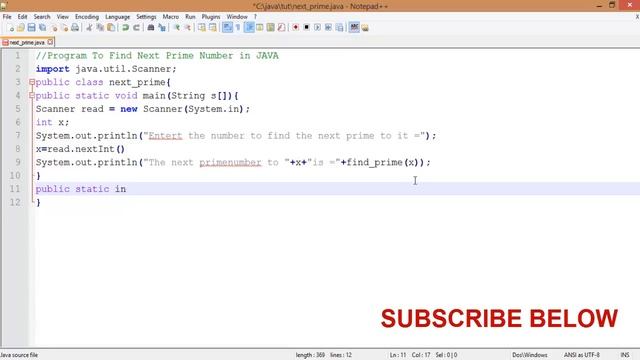Toggle the ABC spell check icon
640x360 pixels.
click(354, 28)
